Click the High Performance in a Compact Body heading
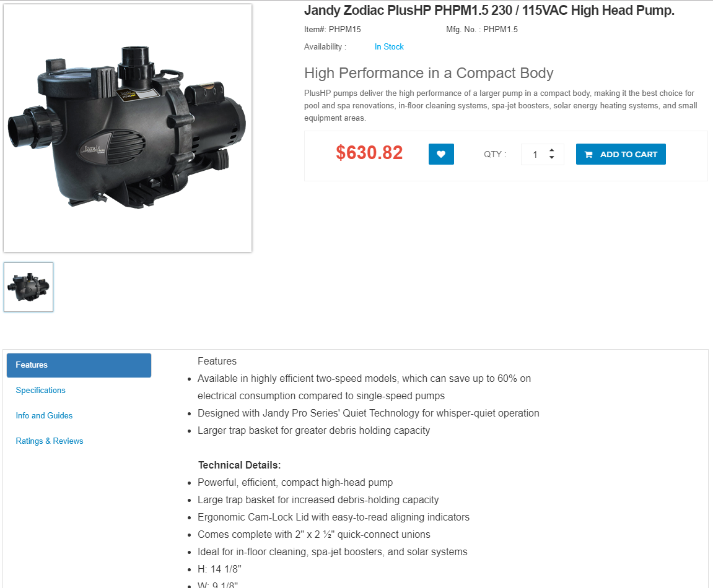 click(429, 73)
